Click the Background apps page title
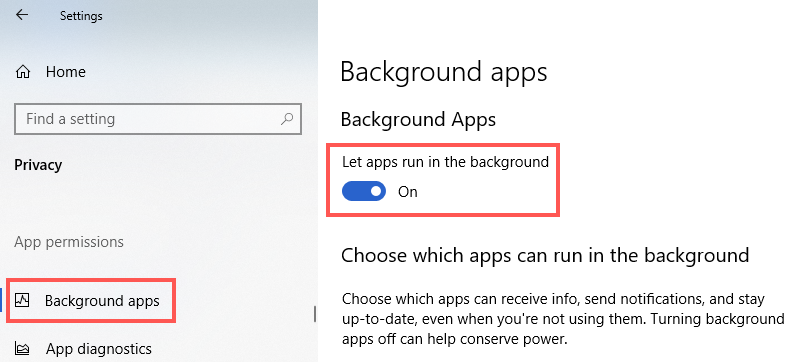796x362 pixels. [x=444, y=72]
